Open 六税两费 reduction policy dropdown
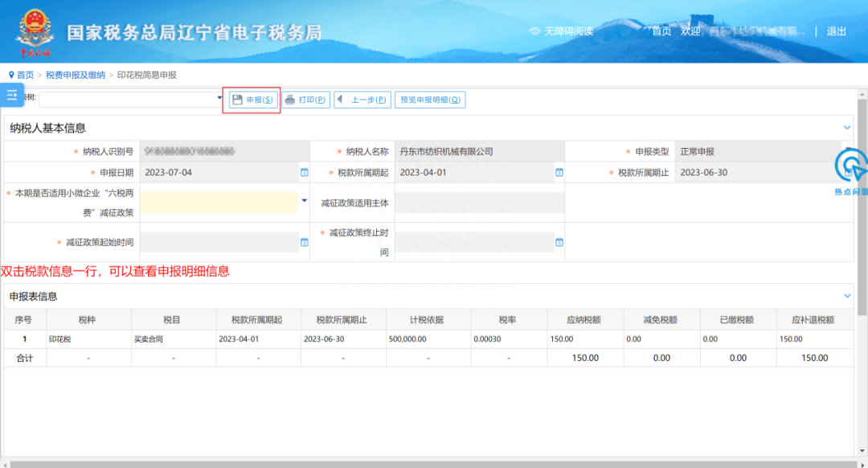The height and width of the screenshot is (468, 868). pos(304,200)
